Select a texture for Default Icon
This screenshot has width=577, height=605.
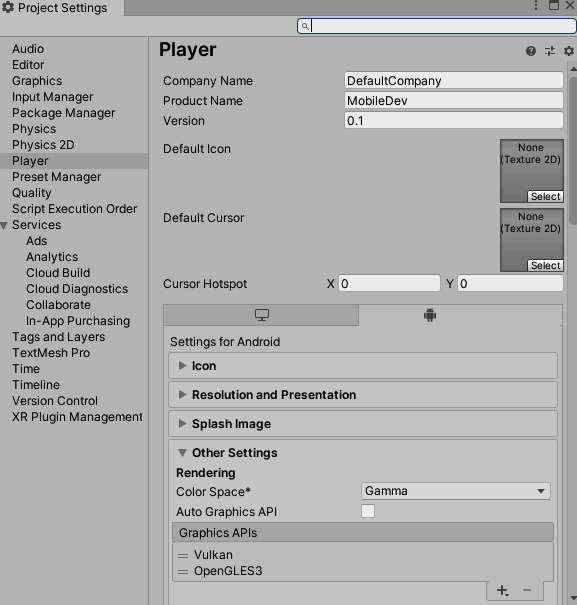[x=545, y=196]
